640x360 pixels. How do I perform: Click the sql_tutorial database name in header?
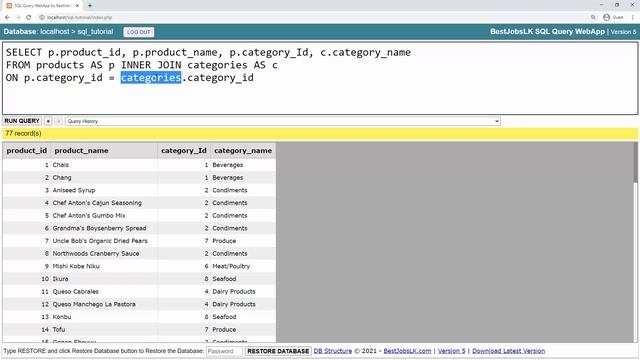point(95,32)
